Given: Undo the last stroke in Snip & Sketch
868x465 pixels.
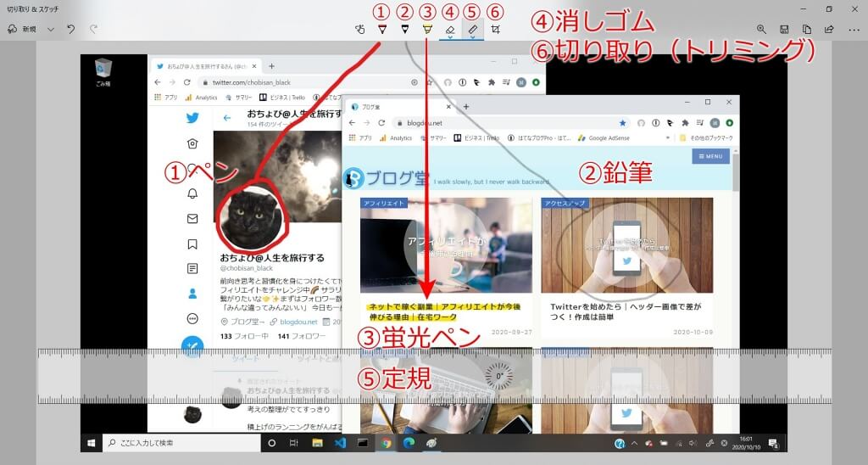Looking at the screenshot, I should click(71, 30).
